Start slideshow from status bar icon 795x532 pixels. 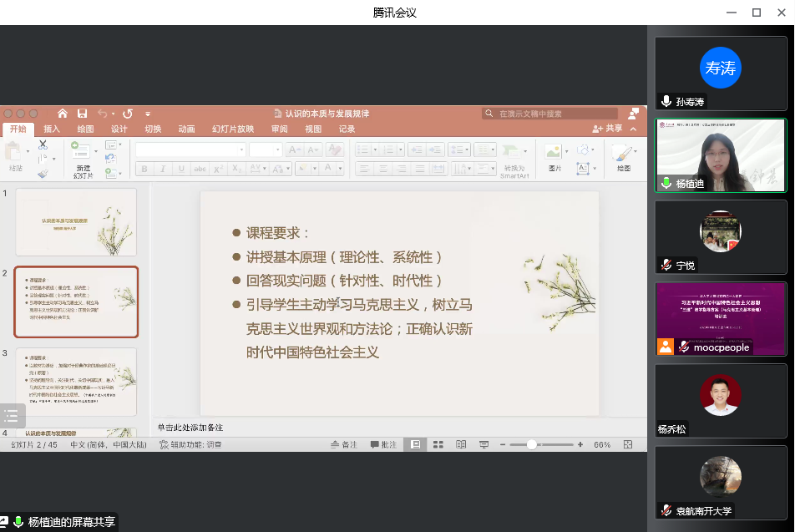click(483, 445)
